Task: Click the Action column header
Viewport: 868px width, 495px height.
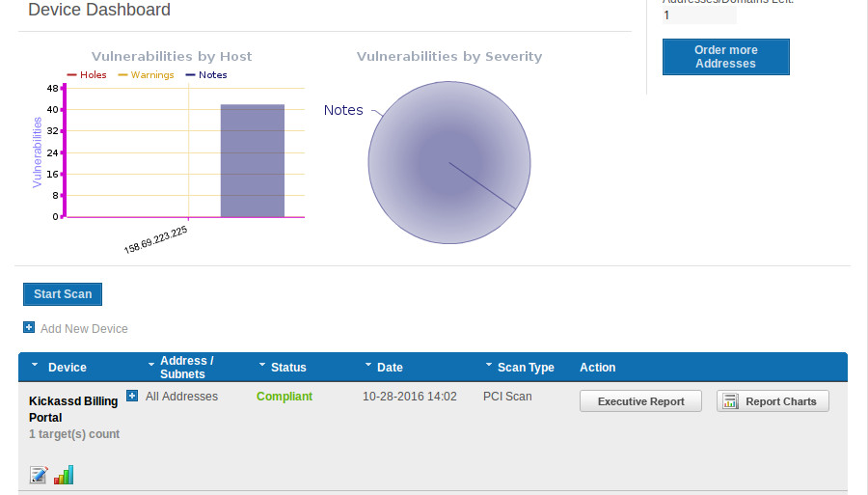Action: tap(597, 367)
